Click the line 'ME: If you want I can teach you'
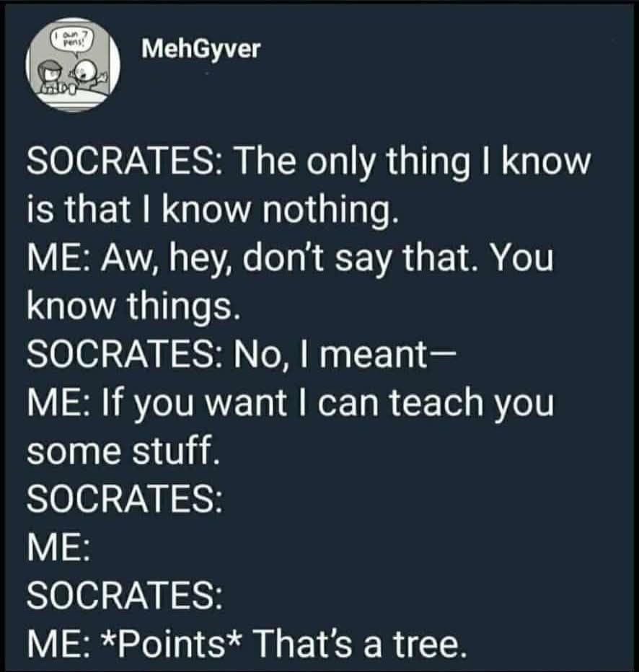 (x=291, y=404)
